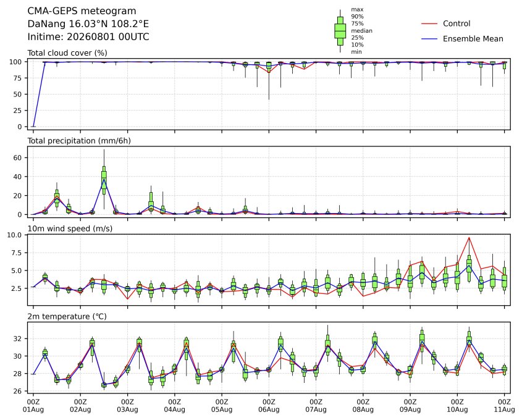Click the Control wind speed peak near 10Aug
Screen dimensions: 522x420
tap(469, 238)
